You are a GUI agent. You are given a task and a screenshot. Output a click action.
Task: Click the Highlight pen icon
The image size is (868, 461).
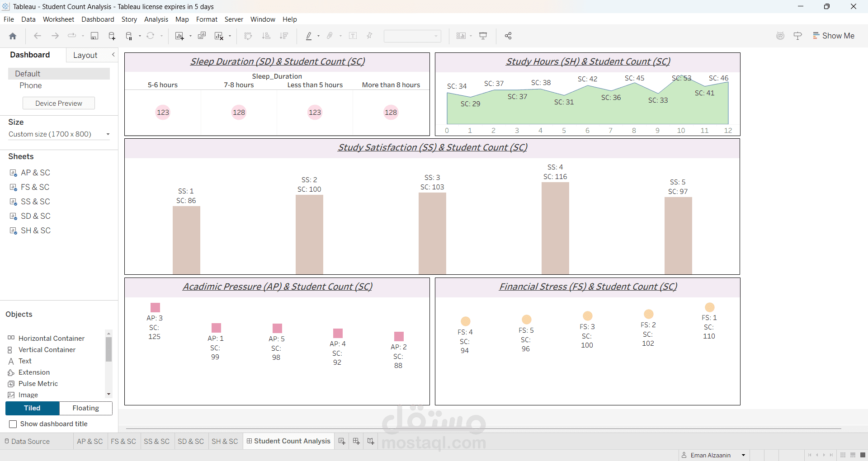pos(309,36)
